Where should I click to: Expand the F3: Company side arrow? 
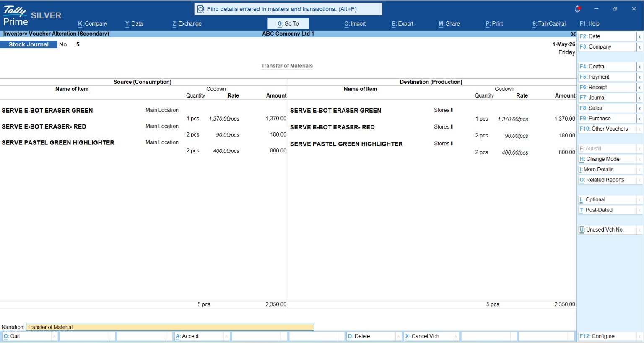(640, 47)
